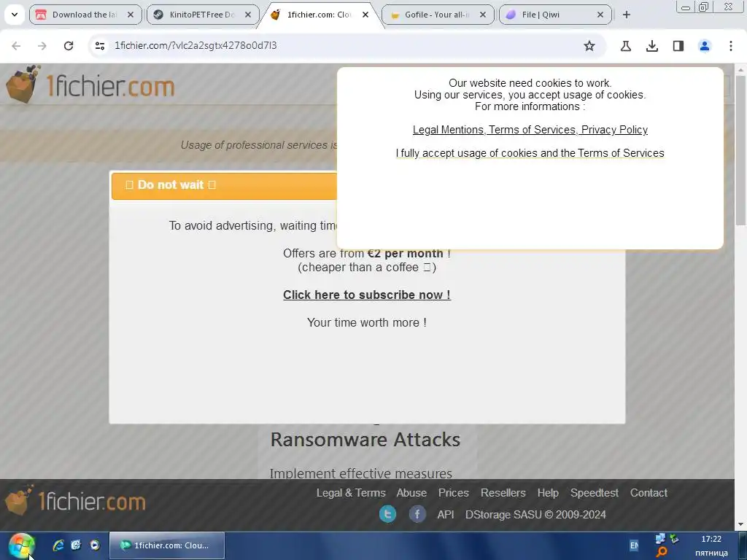Open the browser downloads panel
Screen dimensions: 747x560
[651, 46]
